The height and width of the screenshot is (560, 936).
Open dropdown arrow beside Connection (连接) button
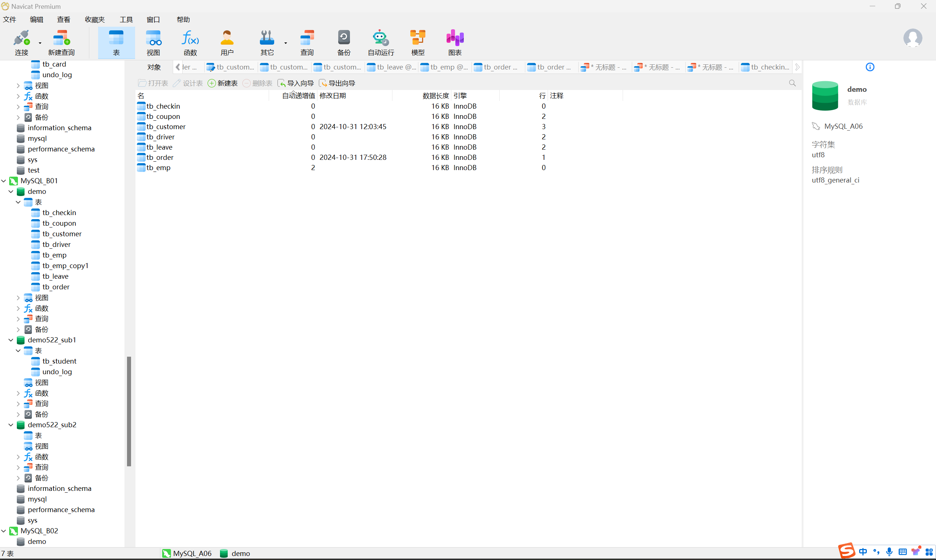pos(40,44)
